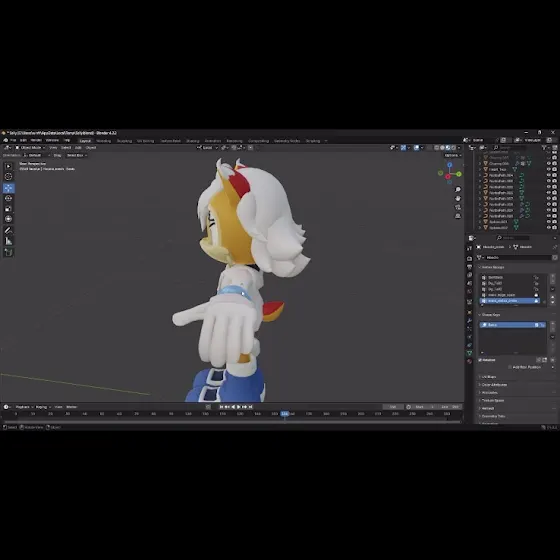Toggle Add Rest Position checkbox

coord(510,367)
